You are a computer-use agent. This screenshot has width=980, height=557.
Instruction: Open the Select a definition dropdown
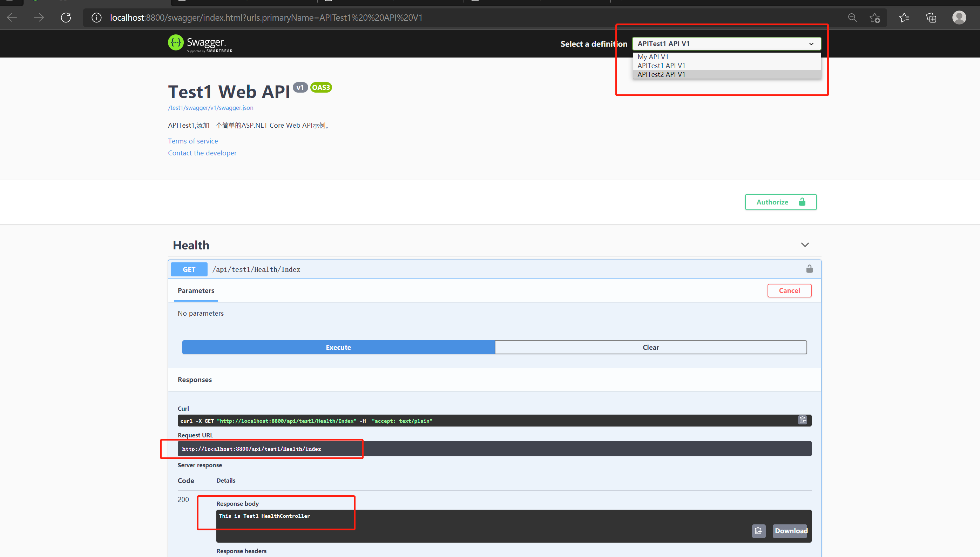726,43
